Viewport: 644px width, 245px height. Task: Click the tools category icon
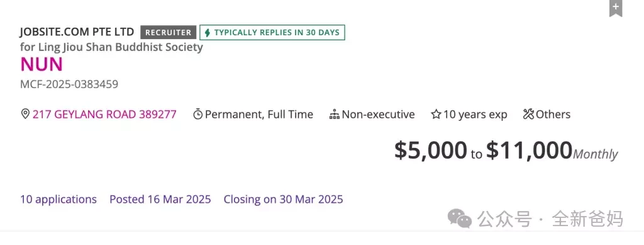528,114
